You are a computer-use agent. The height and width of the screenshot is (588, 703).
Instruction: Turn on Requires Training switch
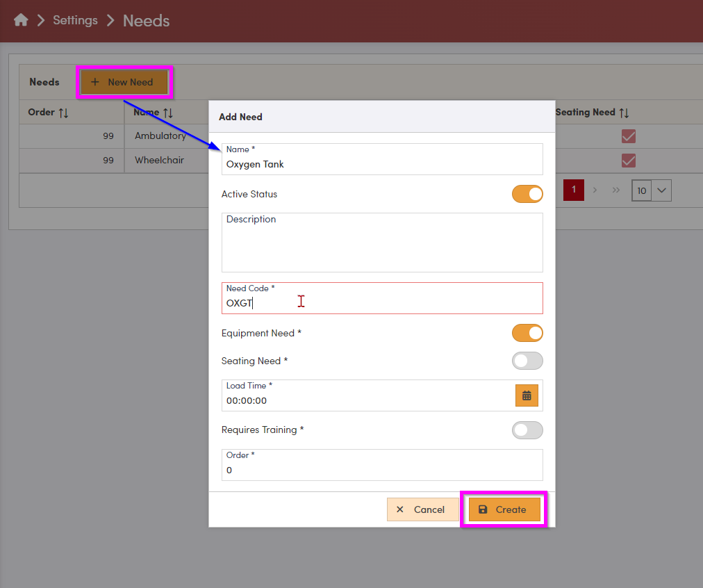click(x=527, y=430)
